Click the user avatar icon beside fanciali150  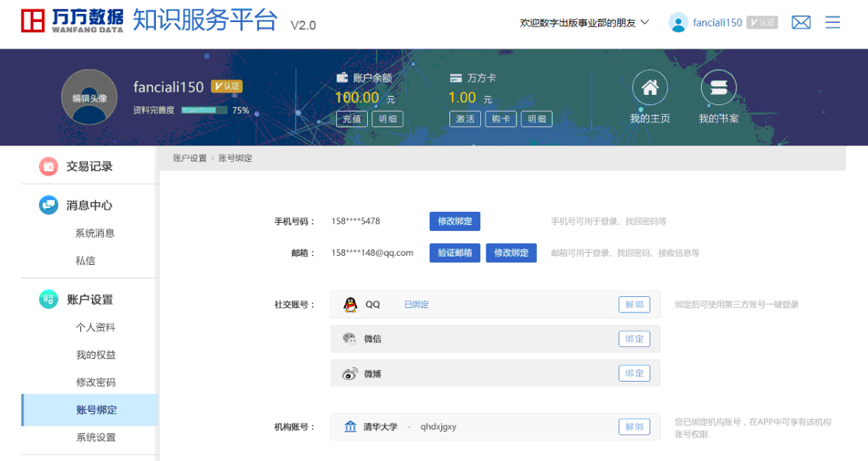(x=677, y=23)
